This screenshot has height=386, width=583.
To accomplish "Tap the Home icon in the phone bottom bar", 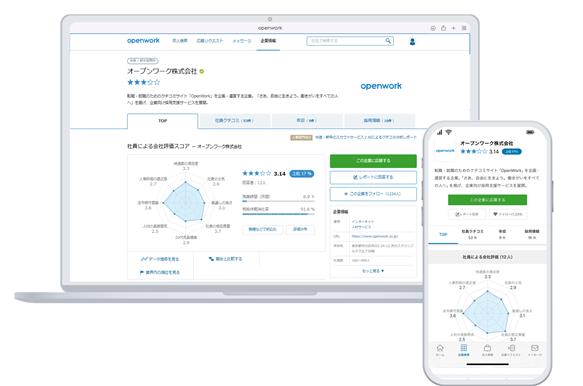I will point(440,348).
